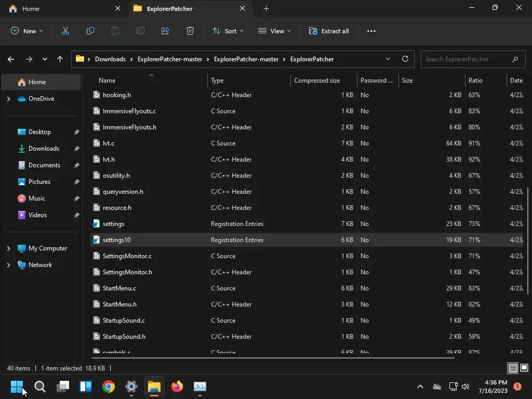Add a new tab
The width and height of the screenshot is (532, 399).
tap(267, 8)
